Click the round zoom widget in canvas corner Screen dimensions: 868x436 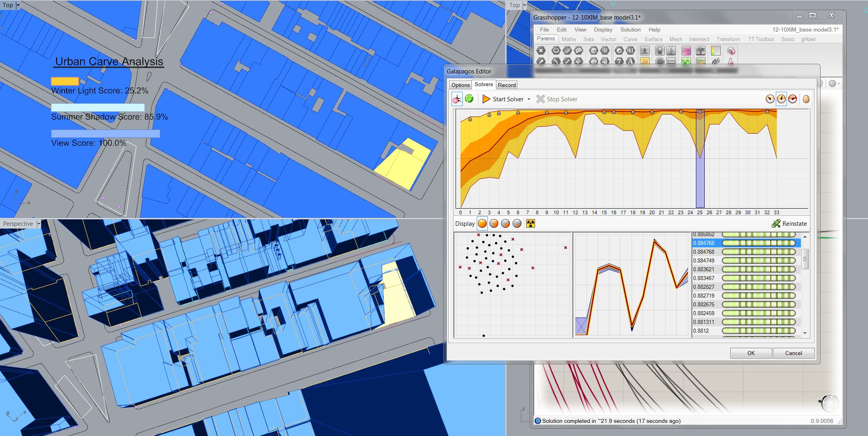[830, 403]
